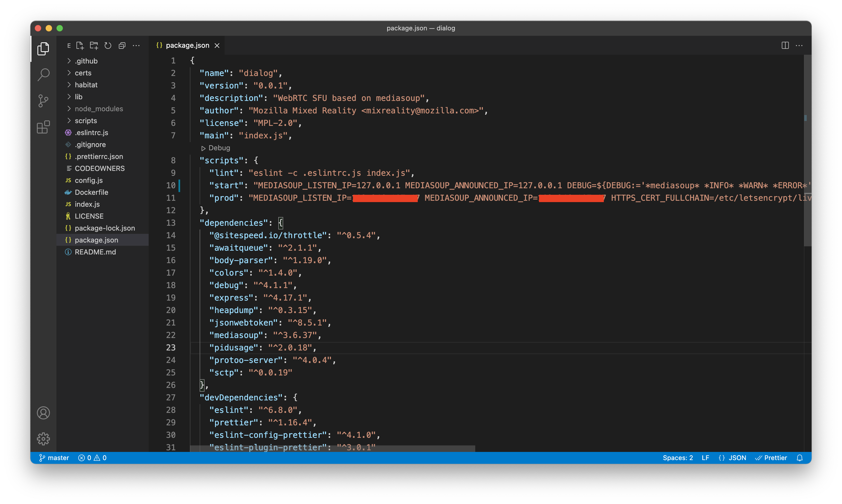This screenshot has width=842, height=504.
Task: Select package.json in the file tree
Action: pyautogui.click(x=103, y=240)
